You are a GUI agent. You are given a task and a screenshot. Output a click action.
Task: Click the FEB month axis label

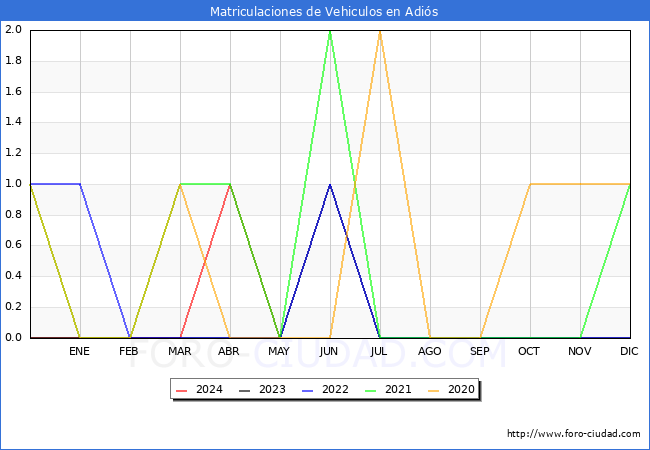(x=129, y=351)
